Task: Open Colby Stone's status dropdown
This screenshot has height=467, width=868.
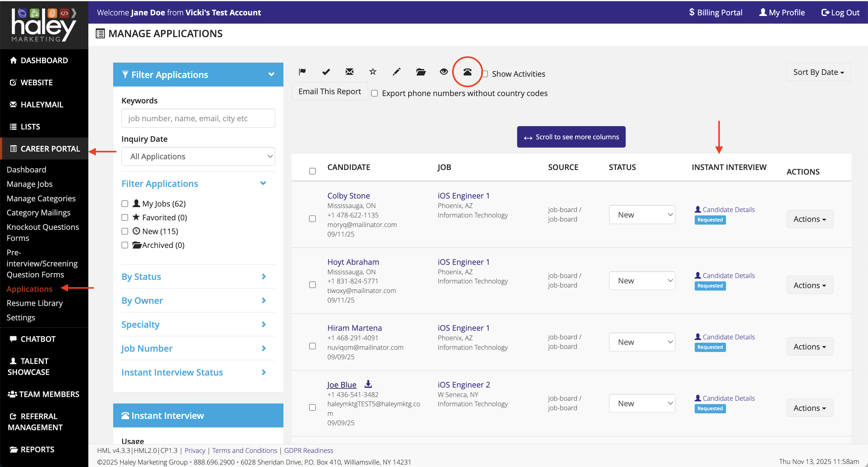Action: pyautogui.click(x=642, y=214)
